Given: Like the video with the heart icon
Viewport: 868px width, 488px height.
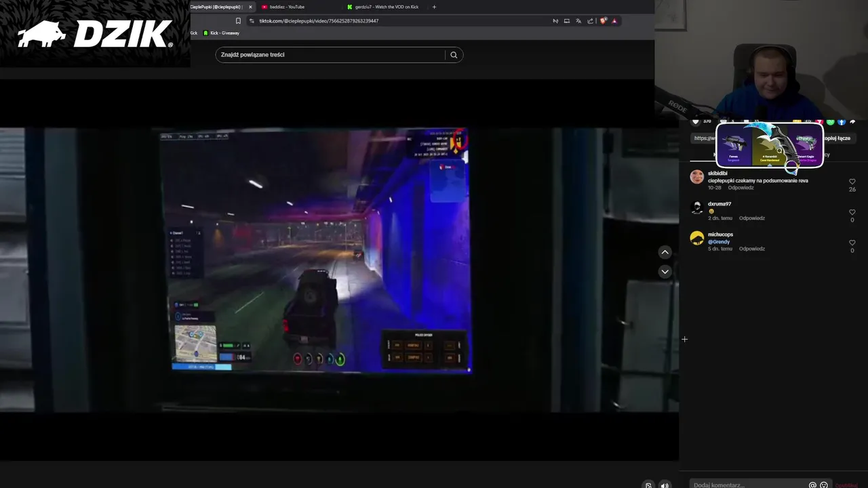Looking at the screenshot, I should tap(695, 121).
